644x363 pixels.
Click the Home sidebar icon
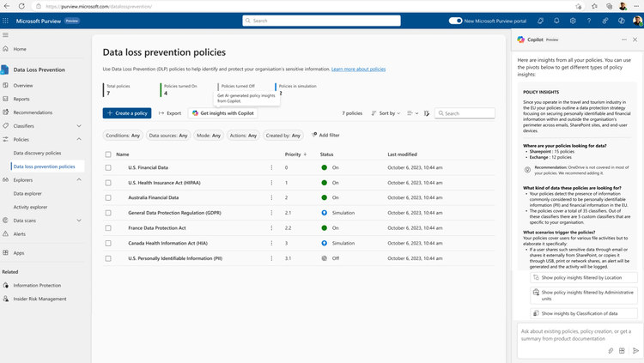point(5,48)
